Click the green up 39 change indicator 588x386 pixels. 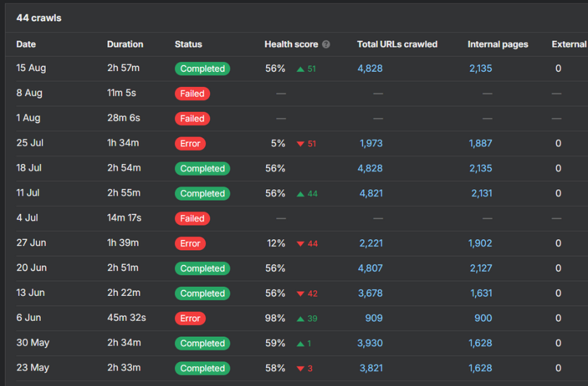pos(307,318)
